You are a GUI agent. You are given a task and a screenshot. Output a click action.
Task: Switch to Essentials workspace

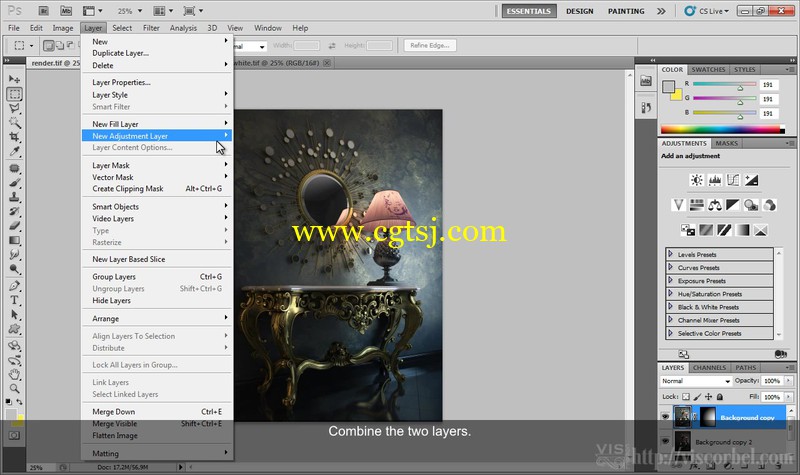529,11
